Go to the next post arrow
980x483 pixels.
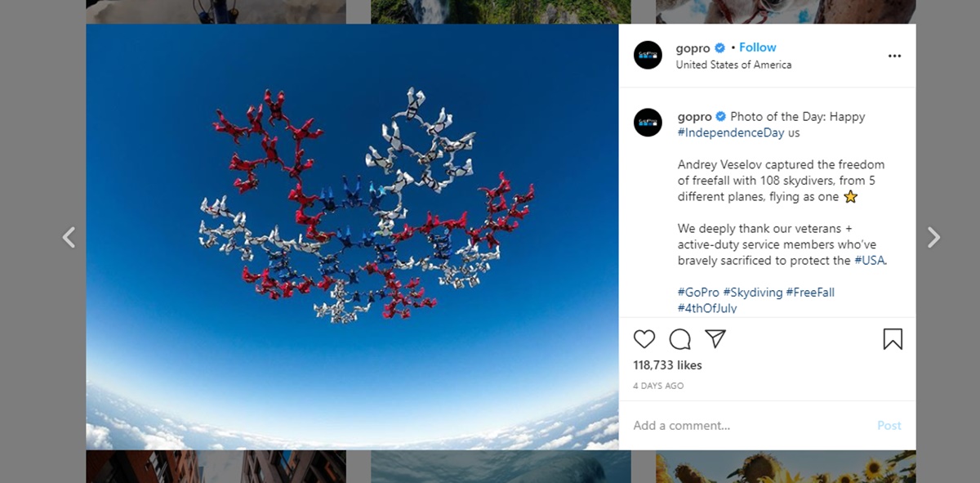click(x=934, y=238)
